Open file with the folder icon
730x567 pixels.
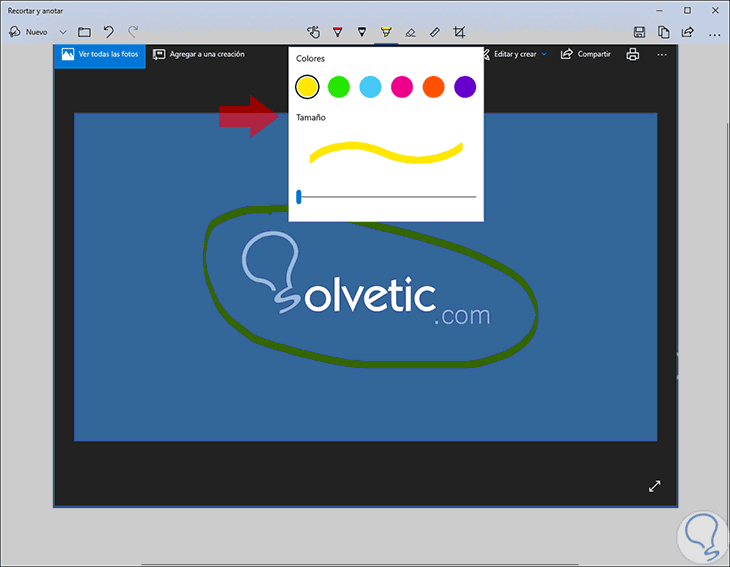(x=84, y=32)
